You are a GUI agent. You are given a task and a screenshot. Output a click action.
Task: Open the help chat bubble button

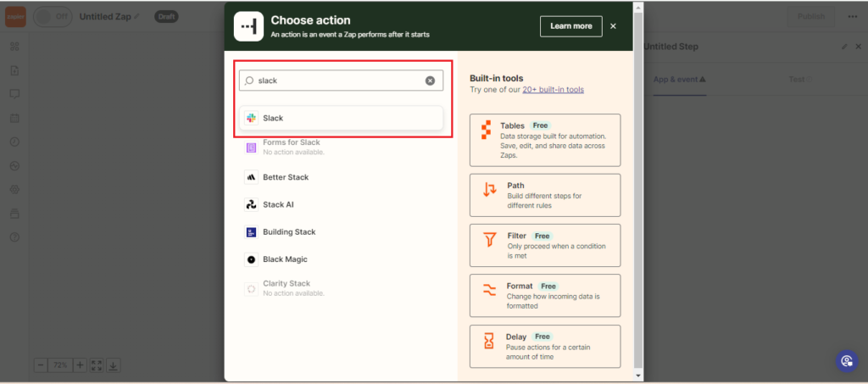[x=847, y=361]
